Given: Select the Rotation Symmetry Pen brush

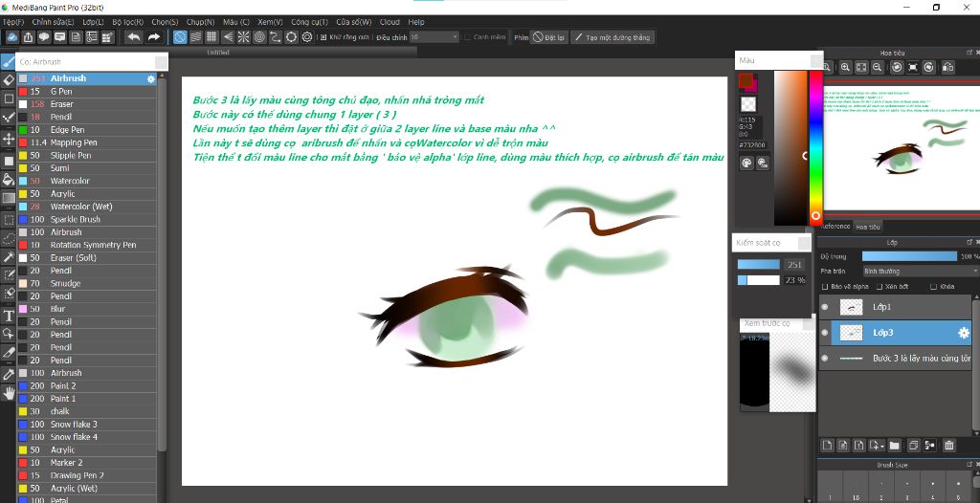Looking at the screenshot, I should coord(86,245).
